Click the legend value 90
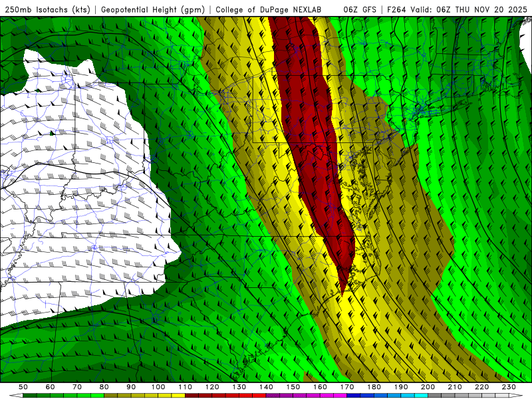The height and width of the screenshot is (399, 532). (x=131, y=387)
